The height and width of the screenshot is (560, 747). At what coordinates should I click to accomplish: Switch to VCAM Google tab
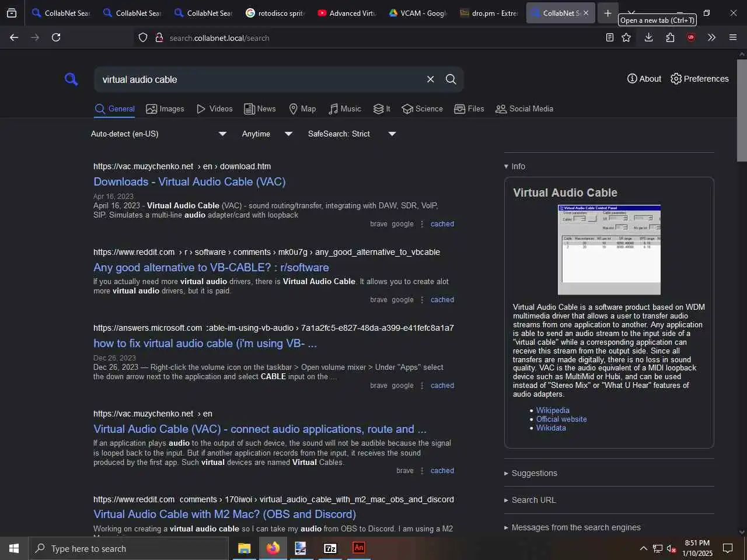click(418, 13)
